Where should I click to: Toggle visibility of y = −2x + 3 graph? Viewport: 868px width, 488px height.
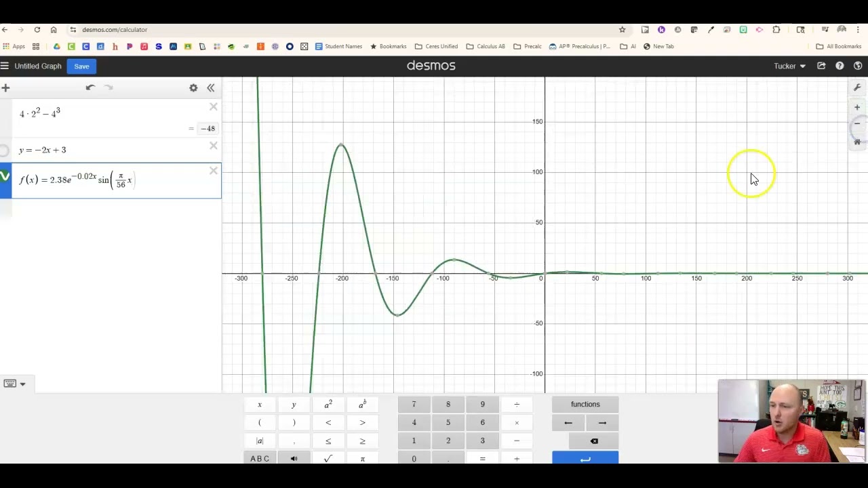click(x=4, y=150)
